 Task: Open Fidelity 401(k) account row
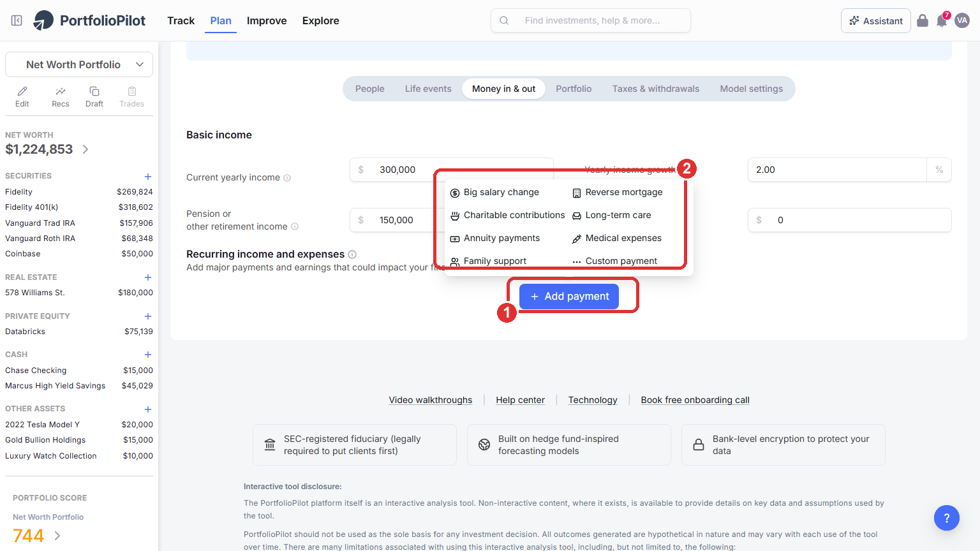click(x=79, y=207)
